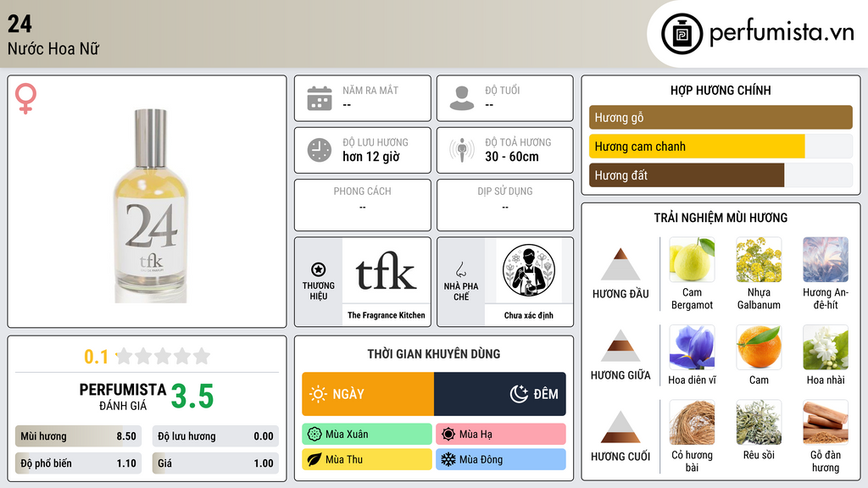Click the Mùa Xuân season tag
868x488 pixels.
pyautogui.click(x=367, y=435)
